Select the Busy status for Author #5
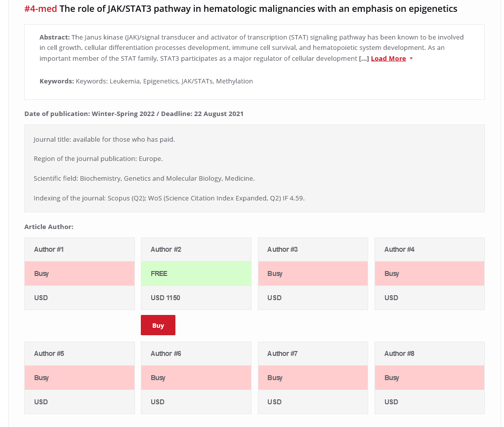Screen dimensions: 504x427 79,378
